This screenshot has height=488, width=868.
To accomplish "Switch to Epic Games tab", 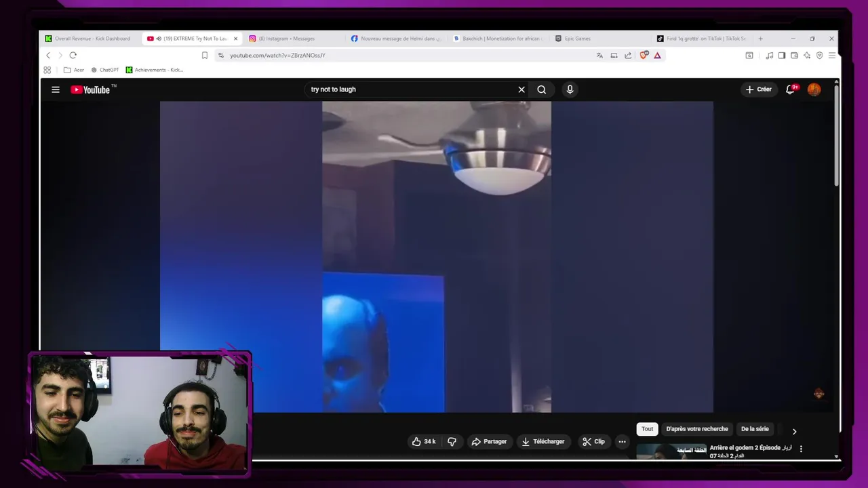I will [x=600, y=39].
